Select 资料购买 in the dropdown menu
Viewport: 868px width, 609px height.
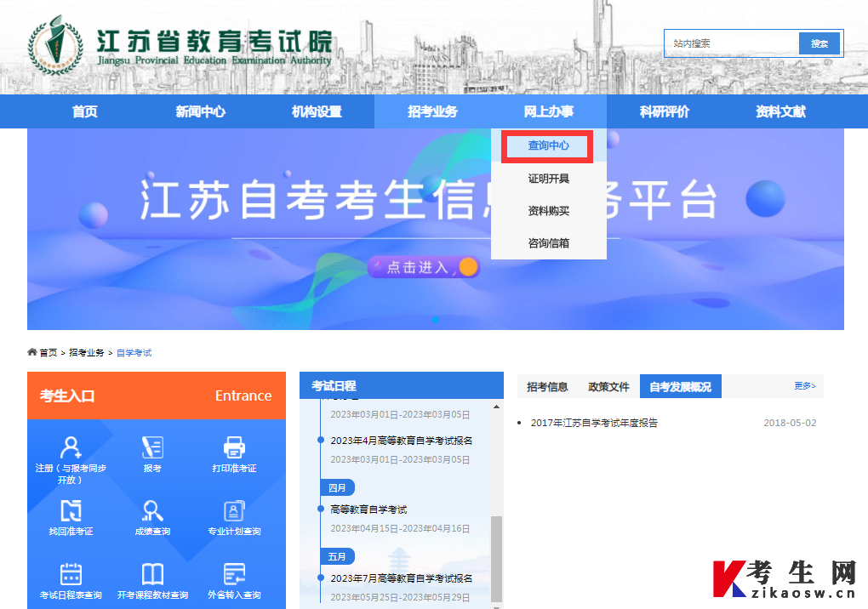coord(549,211)
